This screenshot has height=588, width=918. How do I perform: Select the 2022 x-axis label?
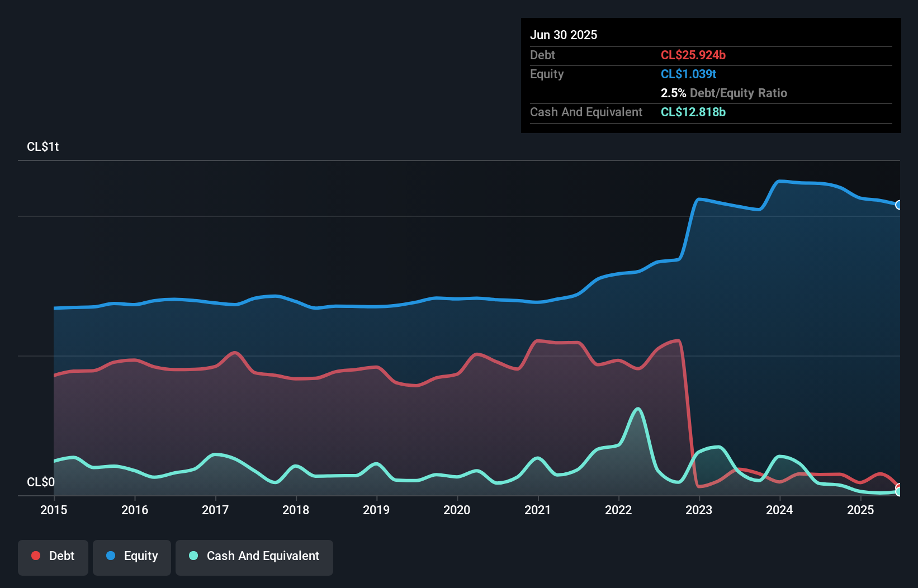[x=618, y=510]
